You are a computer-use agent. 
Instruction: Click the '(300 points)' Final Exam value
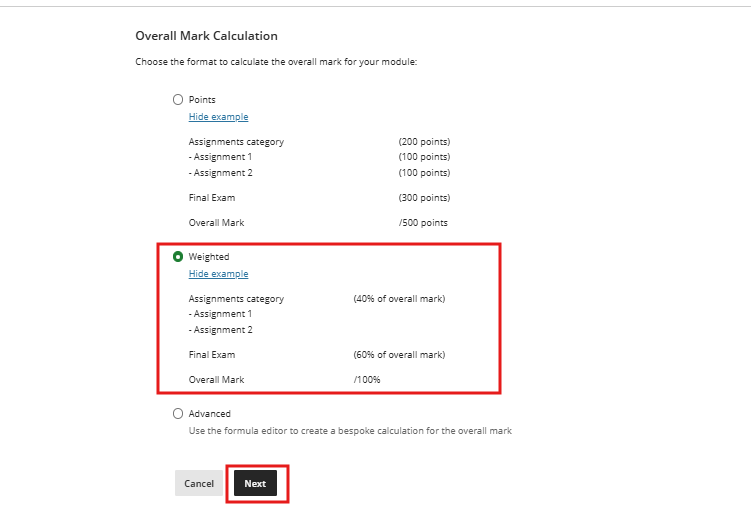click(x=424, y=198)
